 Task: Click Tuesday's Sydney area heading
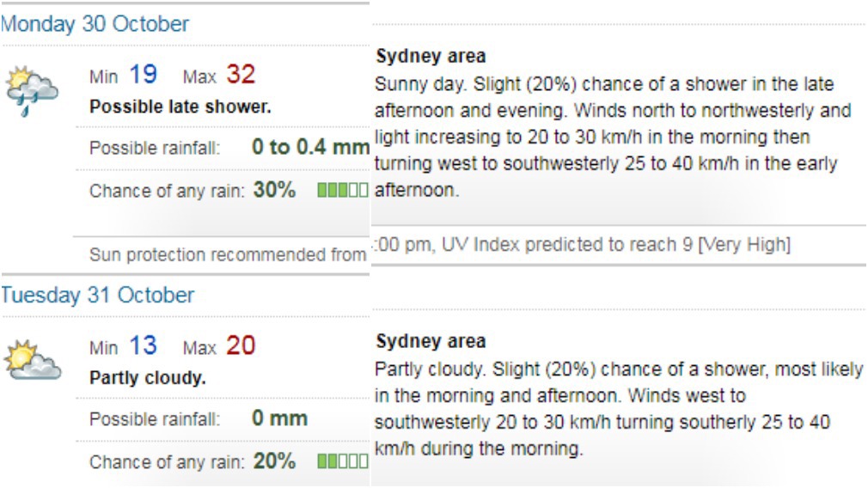pyautogui.click(x=431, y=341)
